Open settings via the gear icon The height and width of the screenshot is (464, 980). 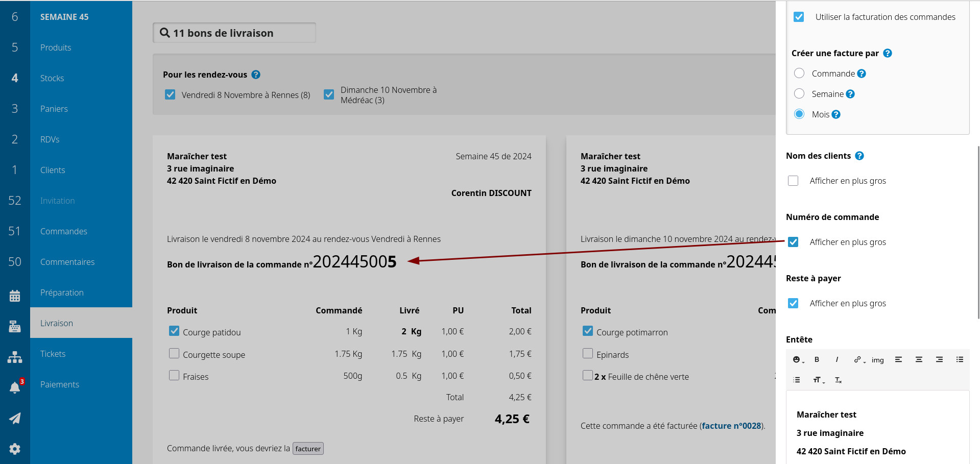tap(15, 449)
